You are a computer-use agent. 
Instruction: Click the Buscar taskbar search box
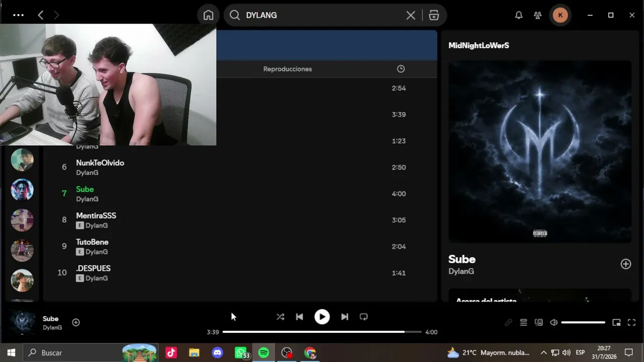pos(91,352)
